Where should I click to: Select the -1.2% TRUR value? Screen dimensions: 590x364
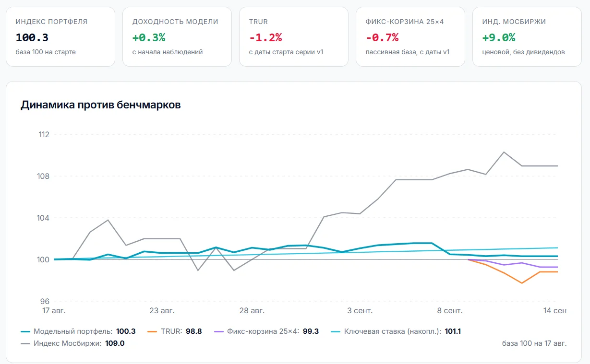(x=265, y=37)
